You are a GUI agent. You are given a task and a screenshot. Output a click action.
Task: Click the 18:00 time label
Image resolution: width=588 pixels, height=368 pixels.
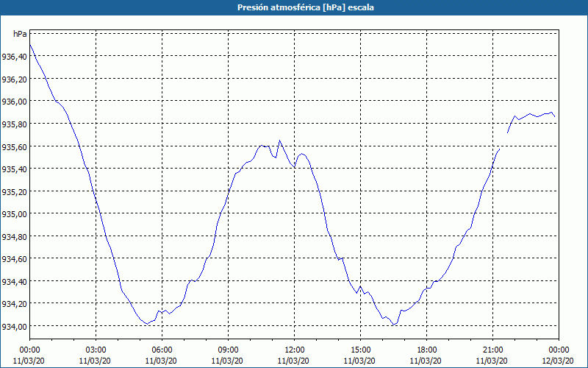(x=426, y=350)
